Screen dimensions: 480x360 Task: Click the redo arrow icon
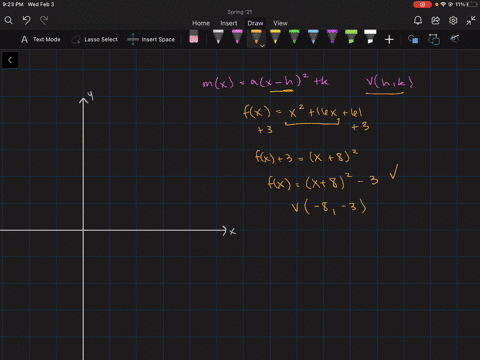pyautogui.click(x=44, y=21)
